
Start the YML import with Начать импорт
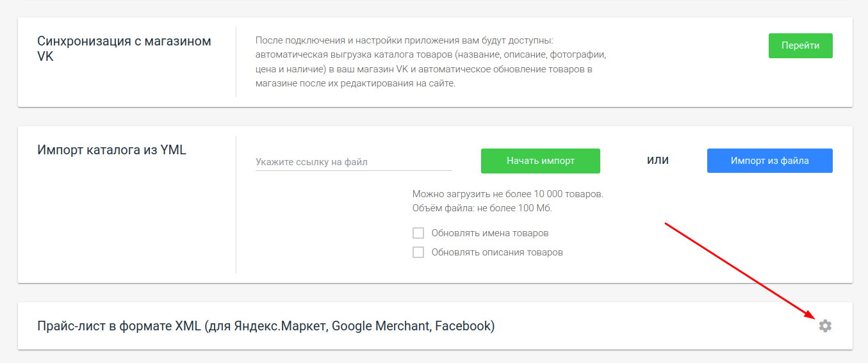pyautogui.click(x=540, y=161)
